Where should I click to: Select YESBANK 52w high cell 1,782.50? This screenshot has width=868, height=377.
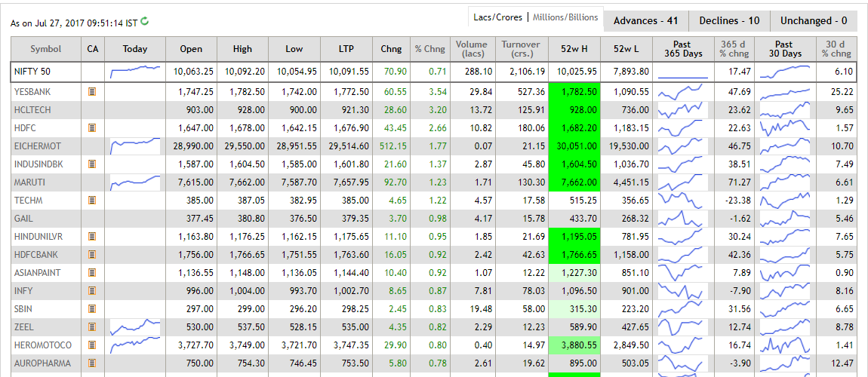point(574,92)
